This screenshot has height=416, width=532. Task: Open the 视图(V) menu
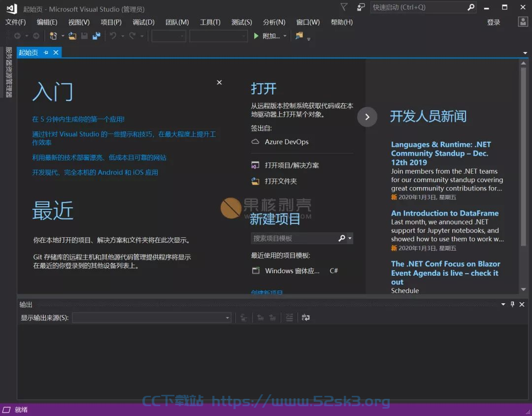click(x=79, y=22)
